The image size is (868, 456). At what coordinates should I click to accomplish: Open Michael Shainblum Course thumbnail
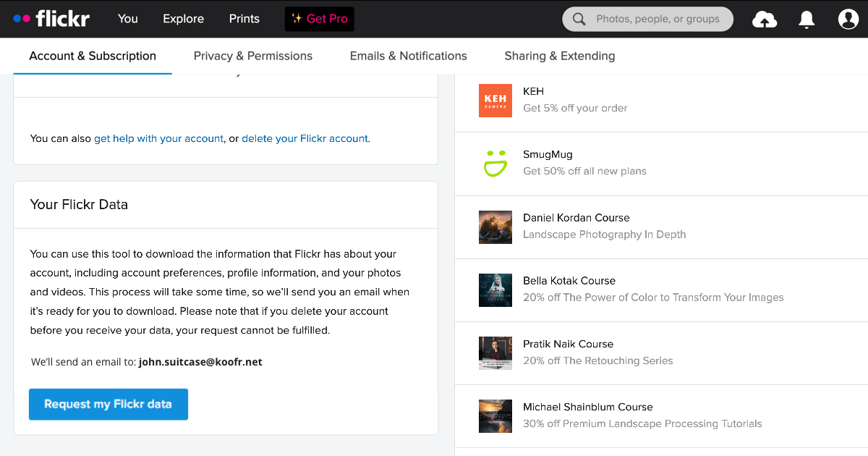coord(495,415)
